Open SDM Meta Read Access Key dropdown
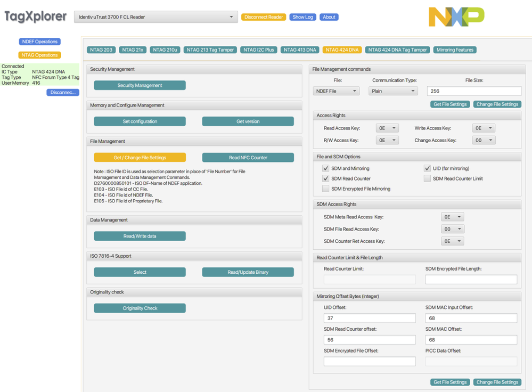 pyautogui.click(x=453, y=217)
